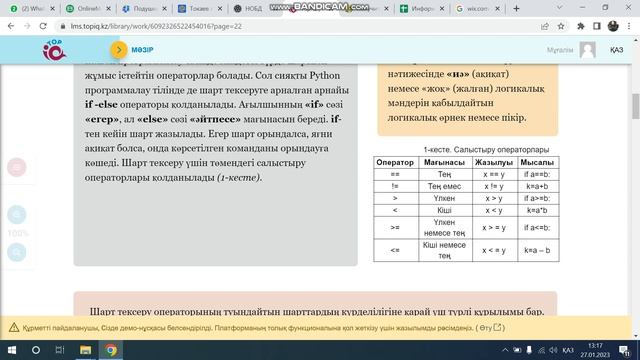Open the user profile avatar
Image resolution: width=640 pixels, height=360 pixels.
[x=587, y=50]
